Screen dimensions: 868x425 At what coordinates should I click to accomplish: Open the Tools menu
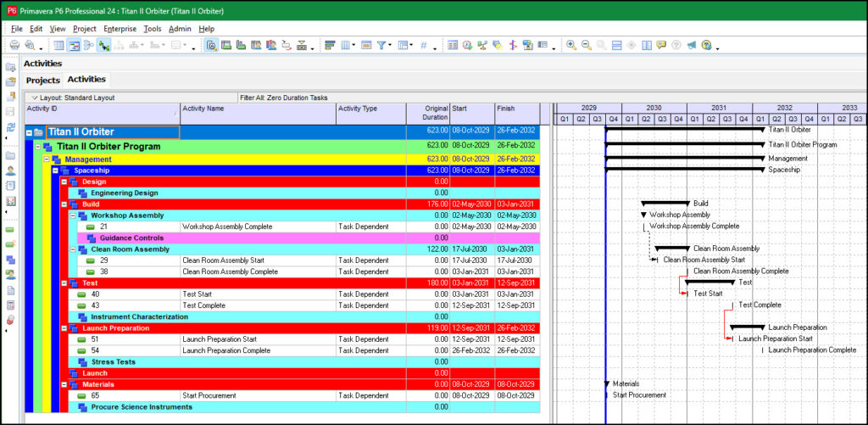(153, 29)
